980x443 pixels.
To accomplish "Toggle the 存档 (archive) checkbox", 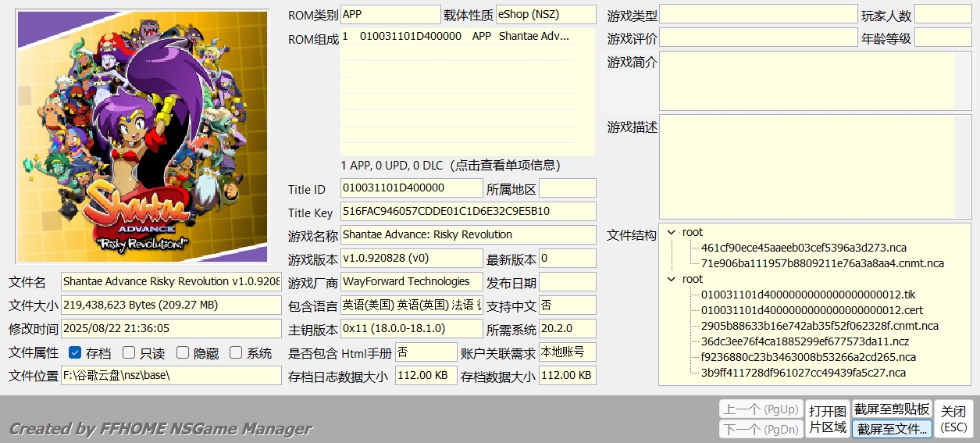I will pos(75,352).
